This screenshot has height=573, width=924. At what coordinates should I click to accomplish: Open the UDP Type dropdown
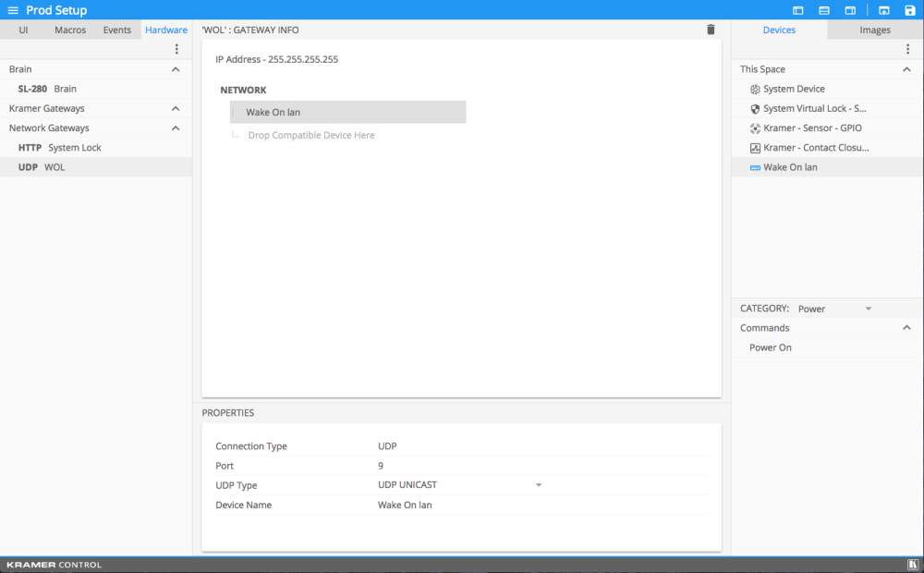(x=459, y=484)
